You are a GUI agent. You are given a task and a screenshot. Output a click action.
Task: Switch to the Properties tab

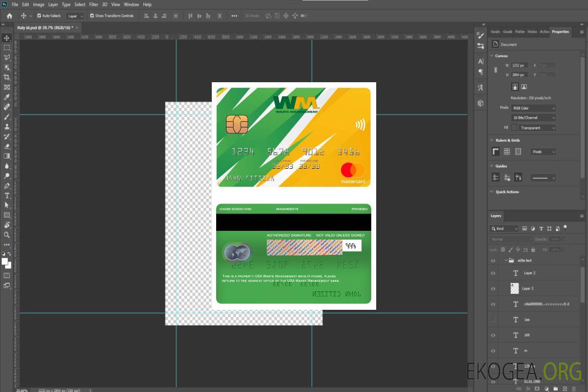click(x=560, y=32)
